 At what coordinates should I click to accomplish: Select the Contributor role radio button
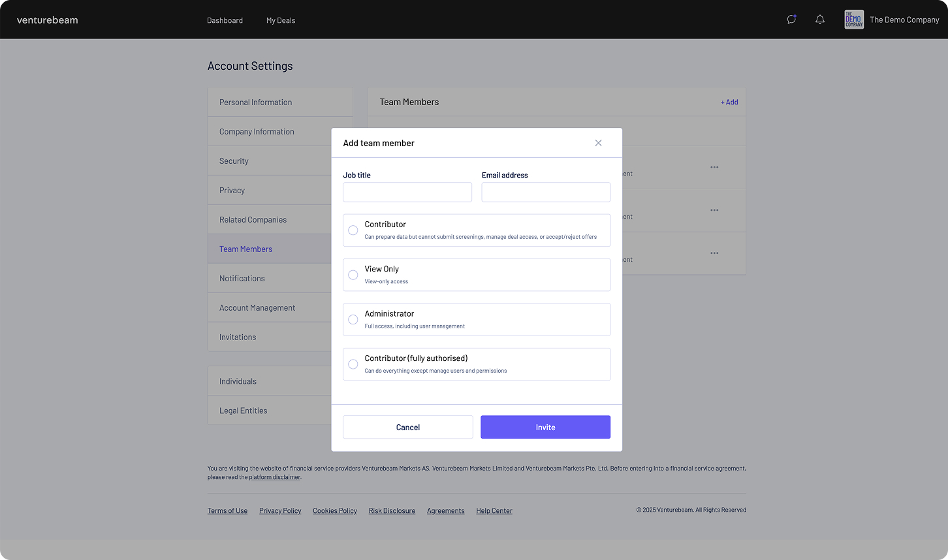point(353,230)
